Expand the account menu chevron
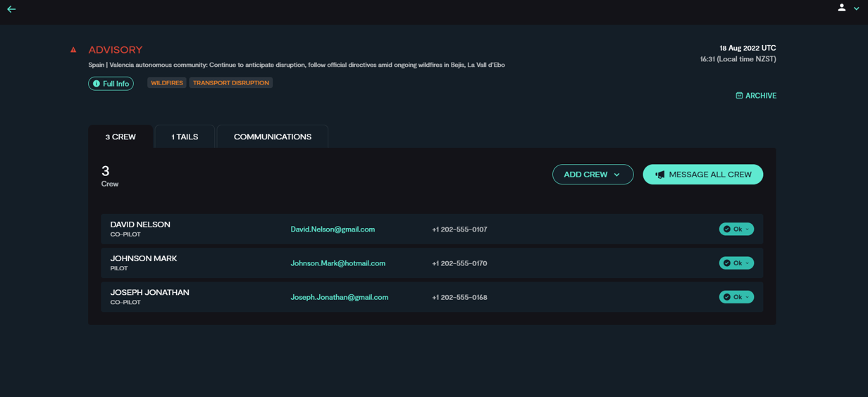The height and width of the screenshot is (397, 868). point(857,8)
